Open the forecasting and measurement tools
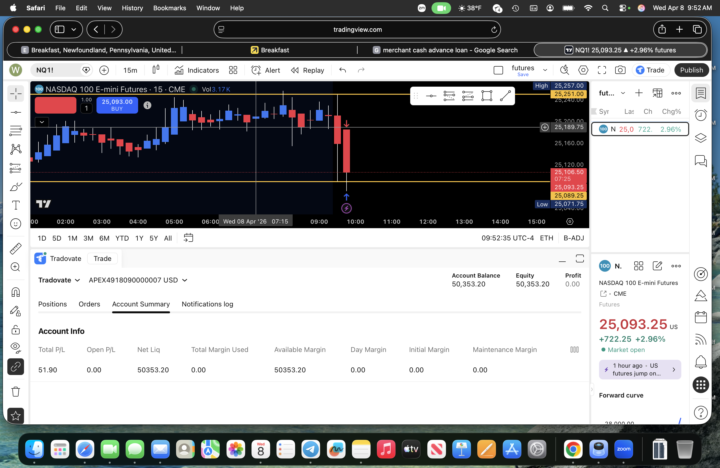The height and width of the screenshot is (468, 720). coord(16,168)
